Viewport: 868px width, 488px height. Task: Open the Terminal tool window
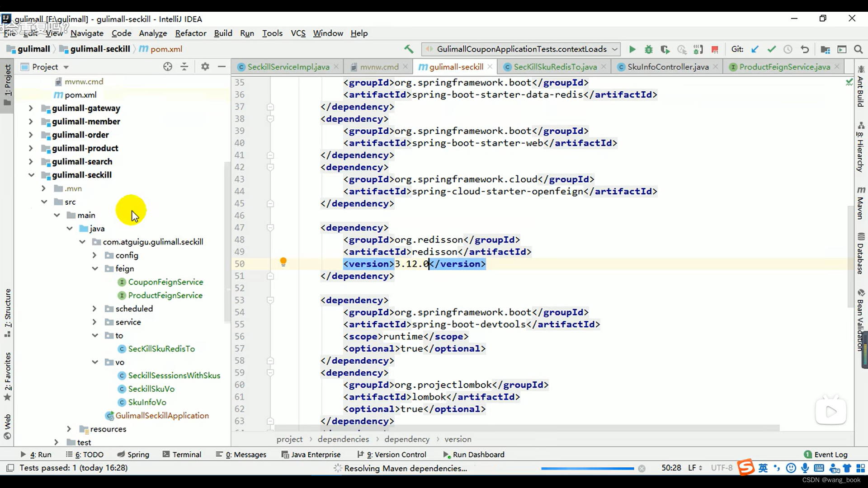182,455
